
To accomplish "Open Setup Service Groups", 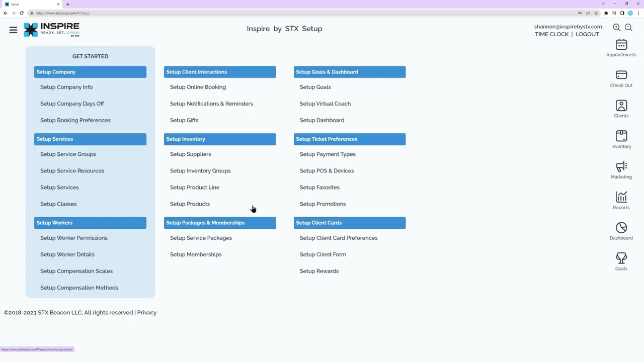I will click(68, 154).
